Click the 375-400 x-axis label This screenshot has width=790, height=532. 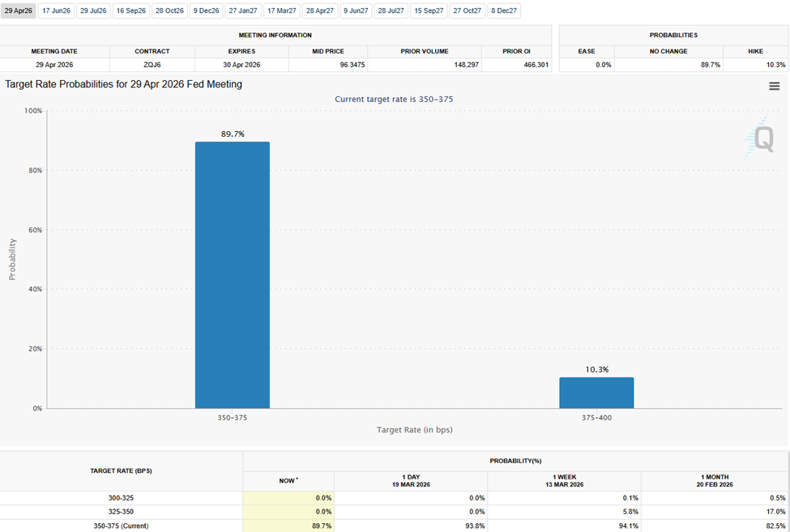click(596, 418)
